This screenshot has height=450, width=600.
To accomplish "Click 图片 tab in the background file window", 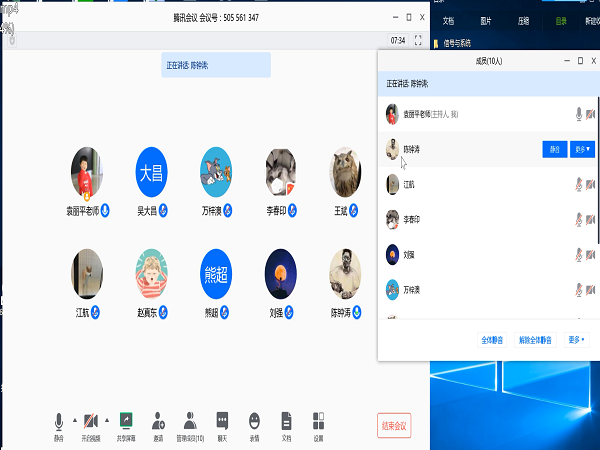I will [486, 21].
